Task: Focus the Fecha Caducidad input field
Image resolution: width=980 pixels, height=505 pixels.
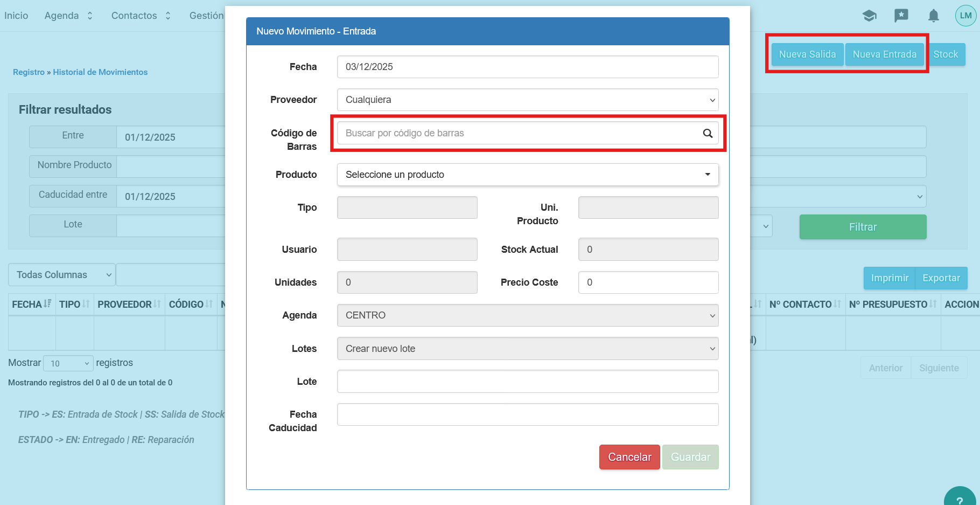Action: point(527,414)
